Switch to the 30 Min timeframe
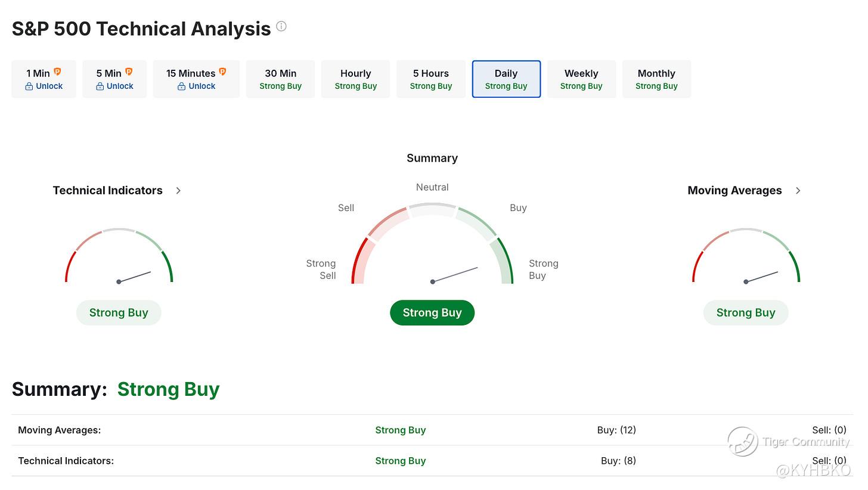 [280, 79]
